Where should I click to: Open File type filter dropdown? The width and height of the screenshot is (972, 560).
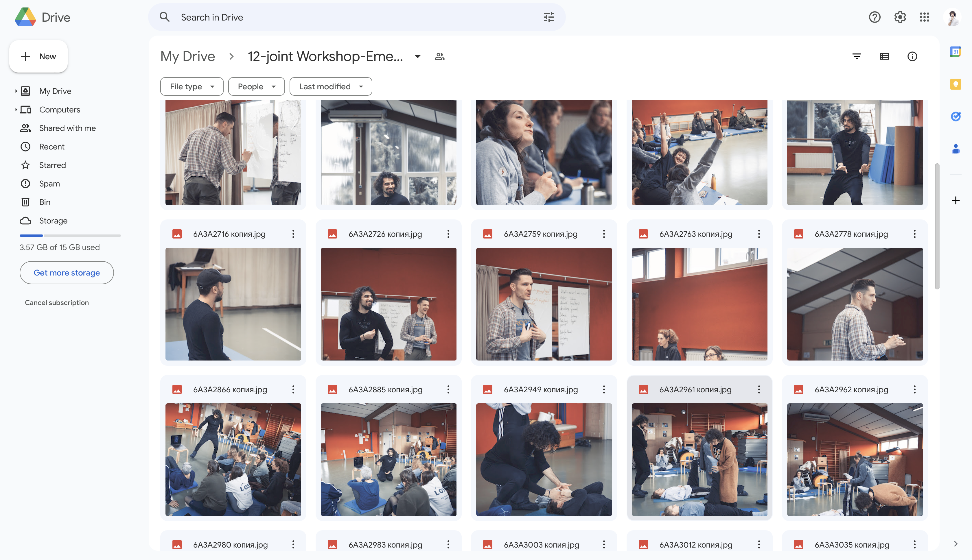coord(192,86)
